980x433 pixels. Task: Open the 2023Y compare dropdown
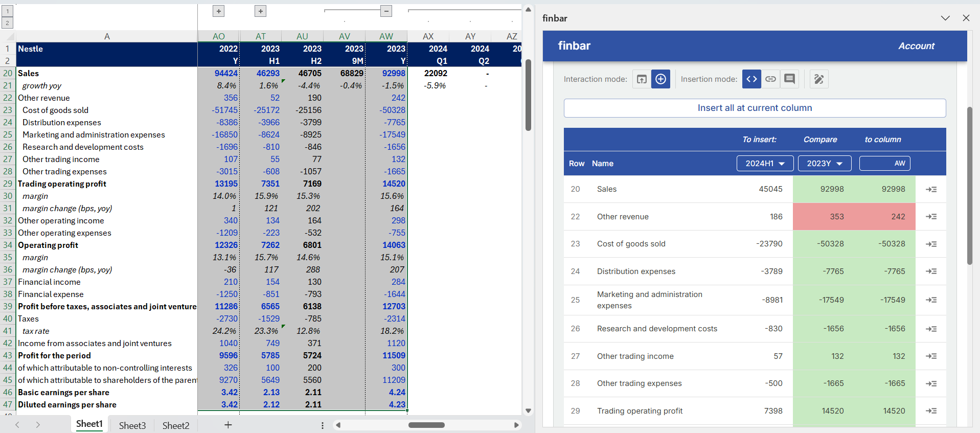tap(825, 163)
